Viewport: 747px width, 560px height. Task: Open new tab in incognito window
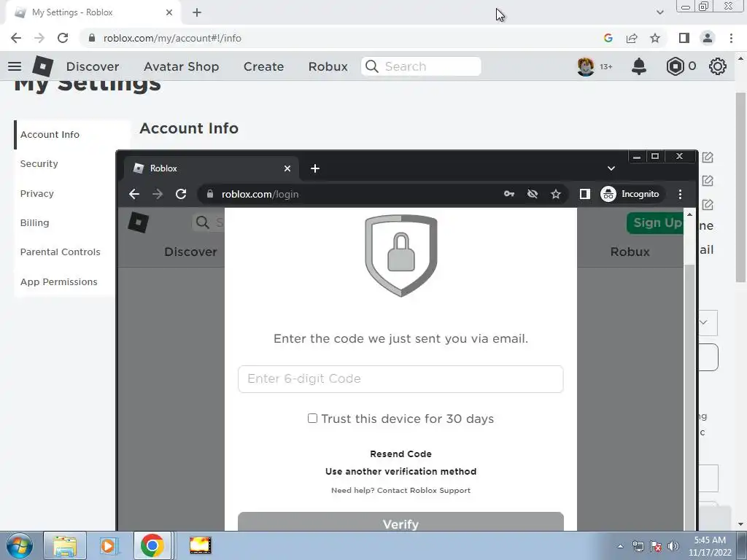[x=315, y=168]
